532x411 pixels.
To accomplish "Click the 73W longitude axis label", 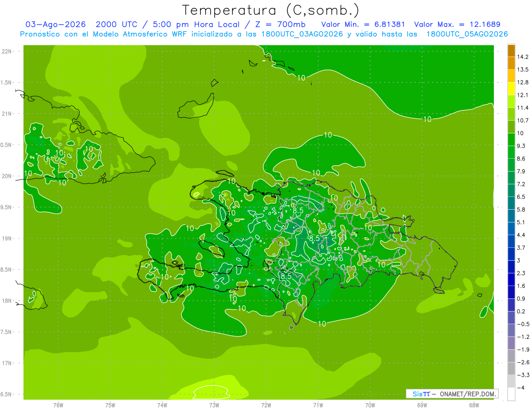I will [214, 405].
